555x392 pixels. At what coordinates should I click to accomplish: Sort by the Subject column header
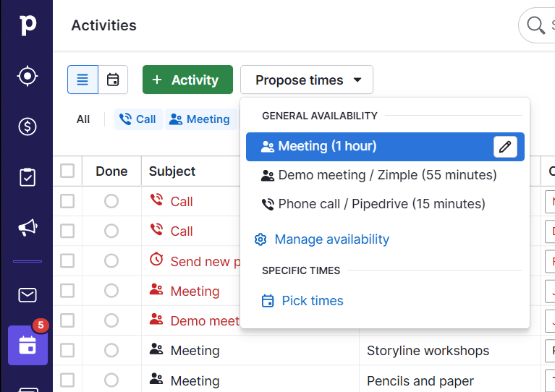point(172,171)
